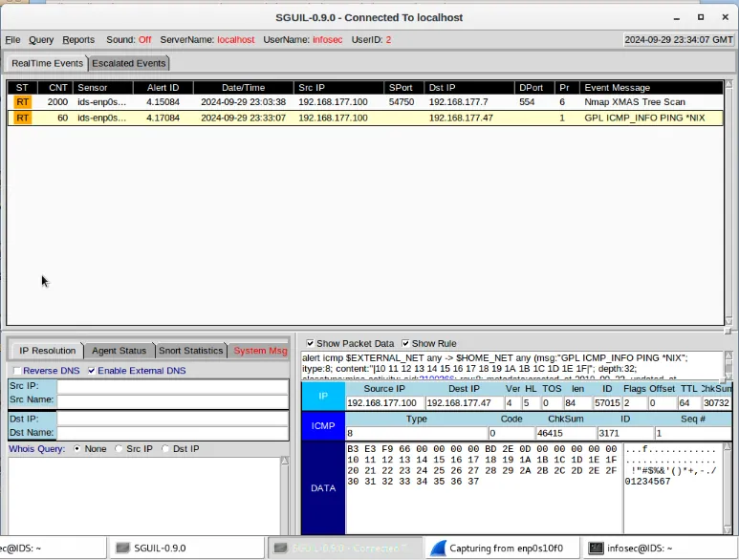The image size is (739, 560).
Task: Click the Whois results scrollbar
Action: [285, 495]
